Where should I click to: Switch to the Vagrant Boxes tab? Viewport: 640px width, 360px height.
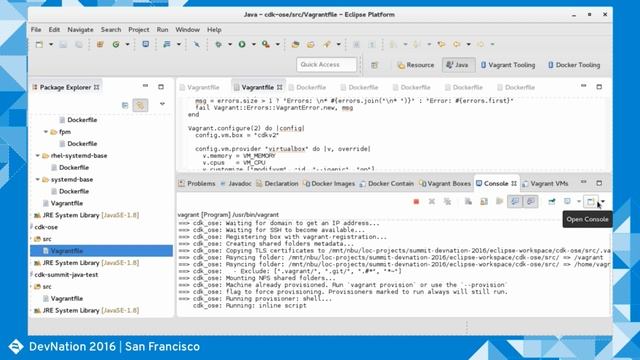(445, 184)
